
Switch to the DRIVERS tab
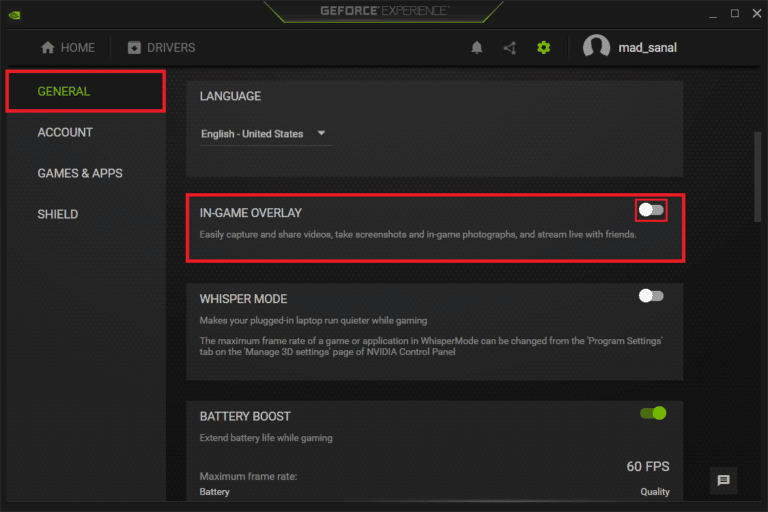pyautogui.click(x=161, y=48)
